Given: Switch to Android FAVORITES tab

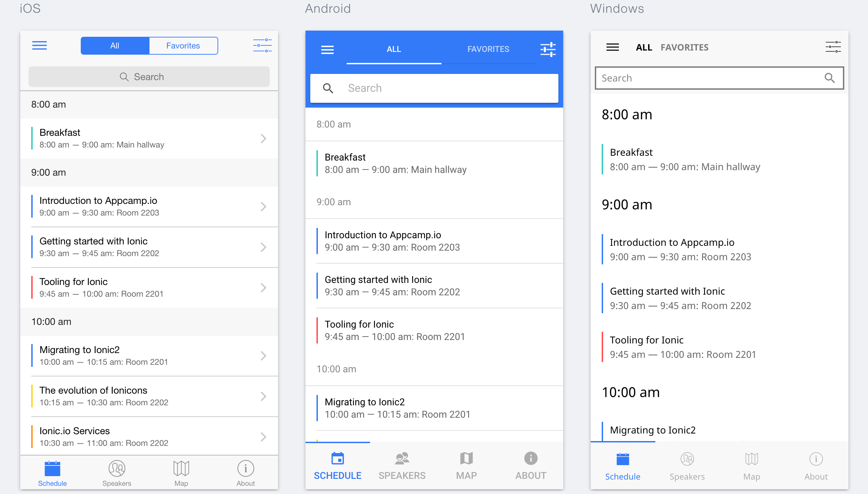Looking at the screenshot, I should [488, 49].
